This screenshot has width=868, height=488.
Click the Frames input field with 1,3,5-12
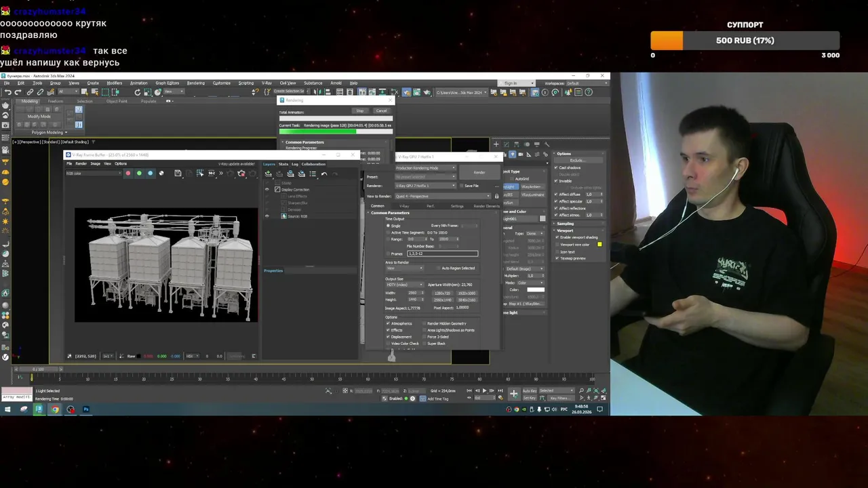442,253
